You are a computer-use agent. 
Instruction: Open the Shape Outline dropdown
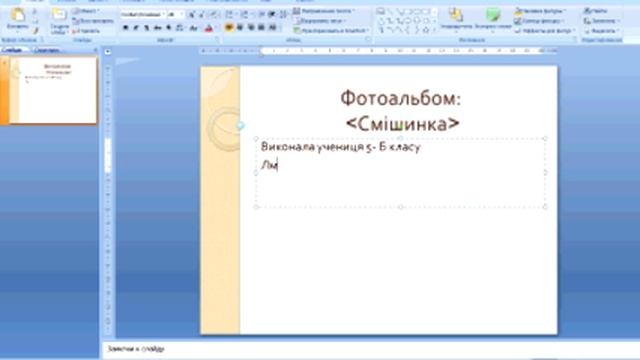point(539,20)
